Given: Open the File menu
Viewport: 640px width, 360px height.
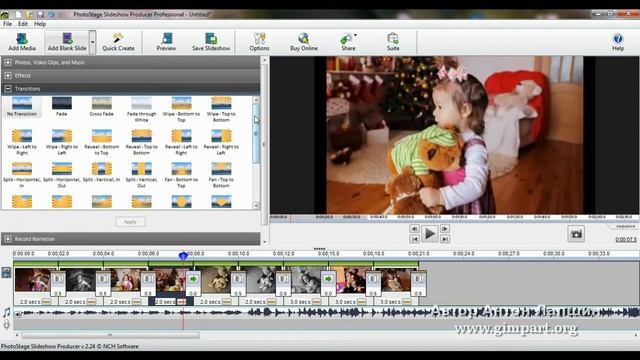Looking at the screenshot, I should coord(7,24).
